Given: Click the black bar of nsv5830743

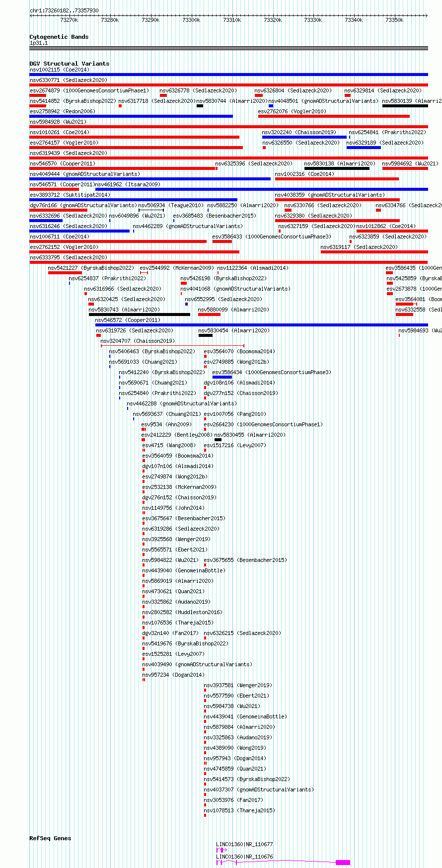Looking at the screenshot, I should click(140, 315).
